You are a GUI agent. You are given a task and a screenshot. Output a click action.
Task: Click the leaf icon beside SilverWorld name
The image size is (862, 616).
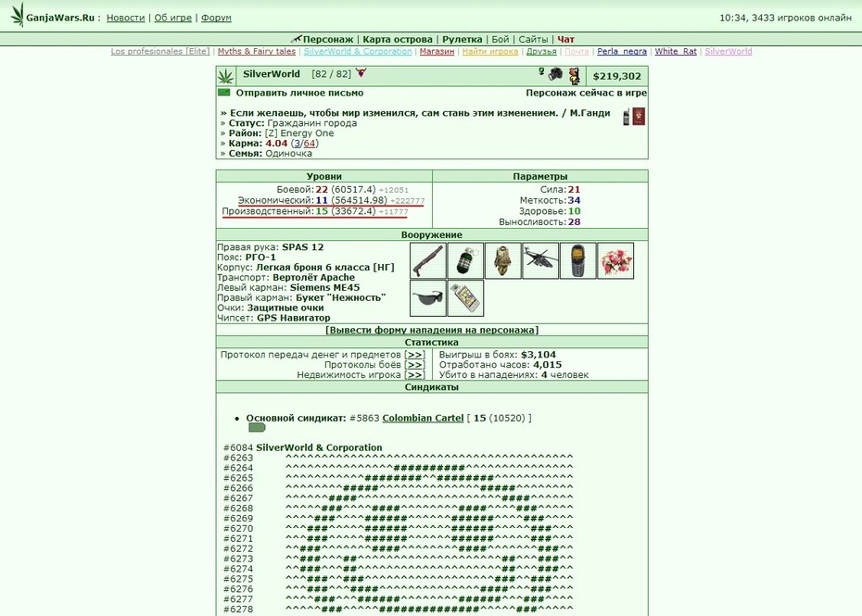pos(225,76)
